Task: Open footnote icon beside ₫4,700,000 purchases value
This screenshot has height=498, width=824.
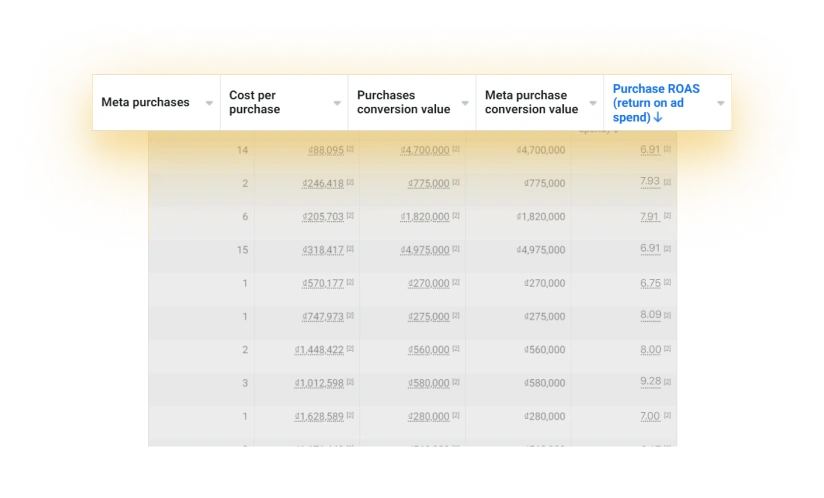Action: point(456,149)
